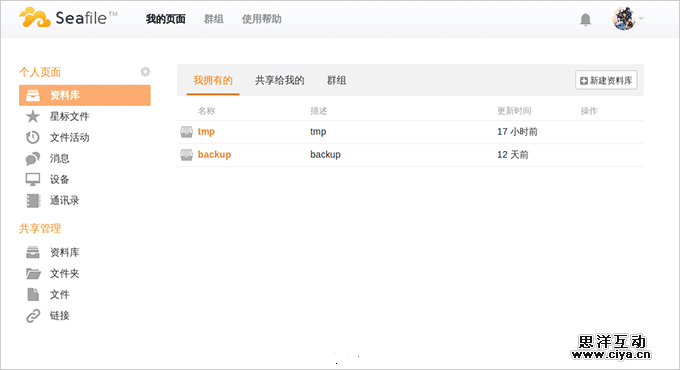Screen dimensions: 680x370
Task: Open 我的页面 in top navigation
Action: tap(165, 19)
